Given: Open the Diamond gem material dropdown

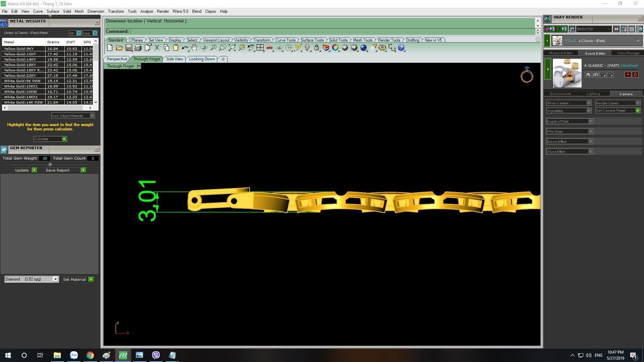Looking at the screenshot, I should [x=32, y=279].
